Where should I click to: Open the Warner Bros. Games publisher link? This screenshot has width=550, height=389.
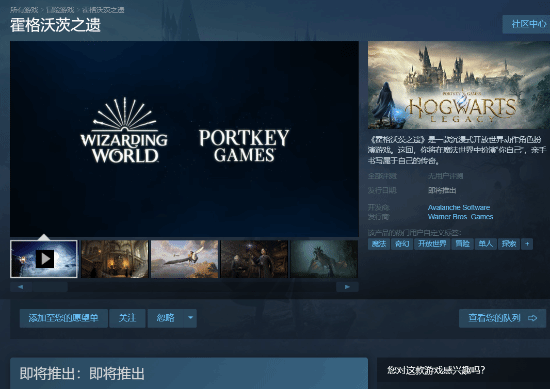tap(460, 216)
